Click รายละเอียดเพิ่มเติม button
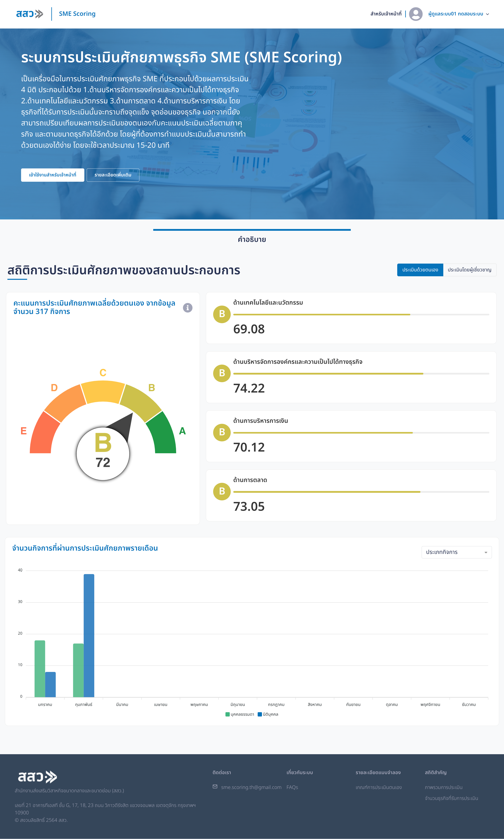The height and width of the screenshot is (839, 504). 113,175
